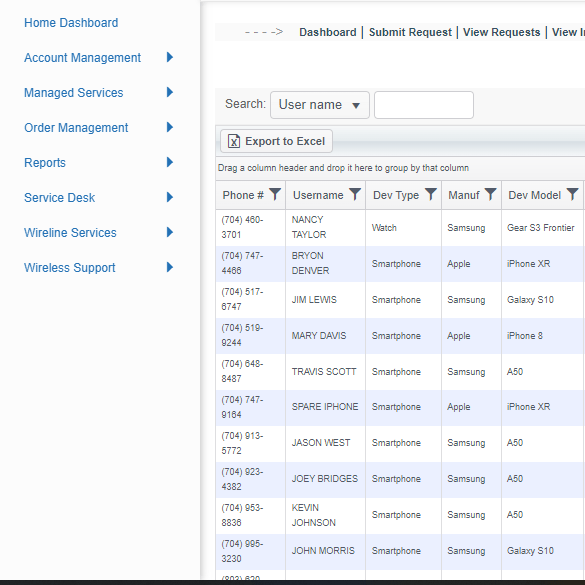Click phone number (704) 648-8487
Viewport: 585px width, 585px height.
pos(242,372)
